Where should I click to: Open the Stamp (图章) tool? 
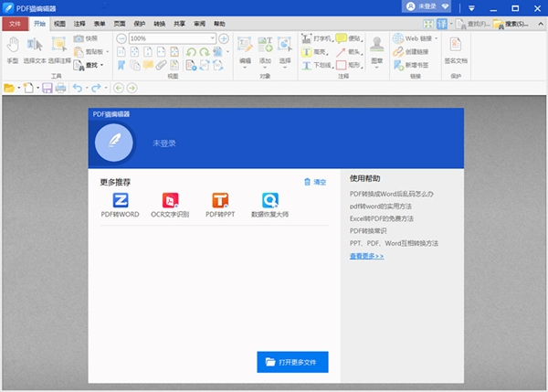(x=379, y=49)
